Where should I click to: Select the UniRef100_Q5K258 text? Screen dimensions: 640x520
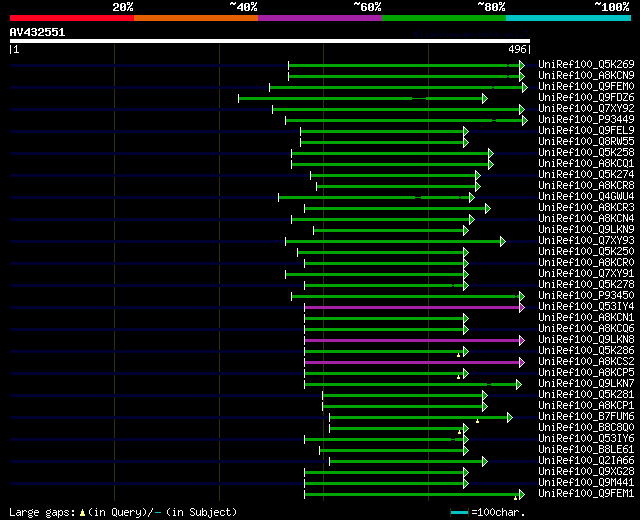pos(586,153)
